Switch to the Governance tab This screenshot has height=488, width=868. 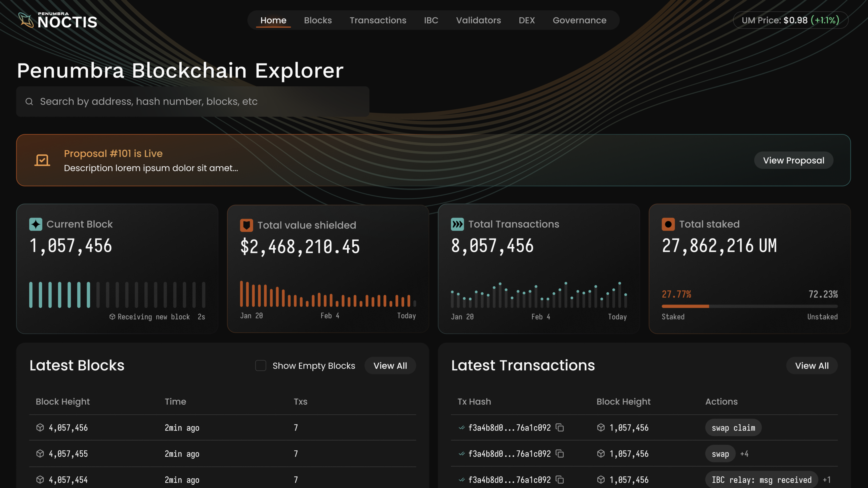(x=579, y=20)
